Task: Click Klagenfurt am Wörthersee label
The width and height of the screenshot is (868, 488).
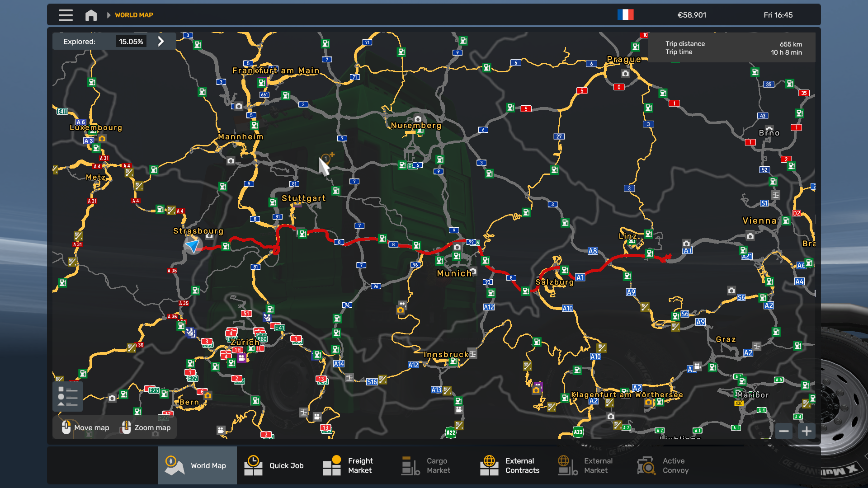Action: (627, 395)
